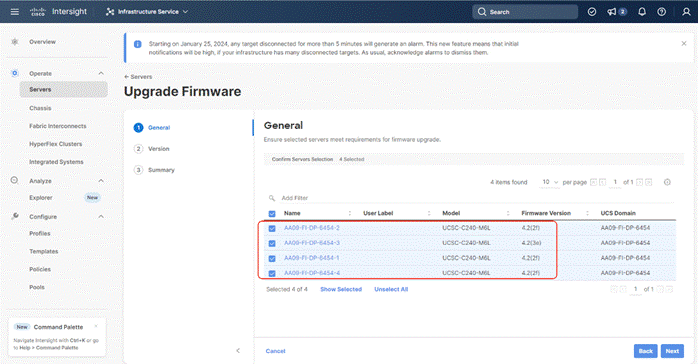Click the Analyze section icon
The width and height of the screenshot is (698, 364).
tap(15, 180)
